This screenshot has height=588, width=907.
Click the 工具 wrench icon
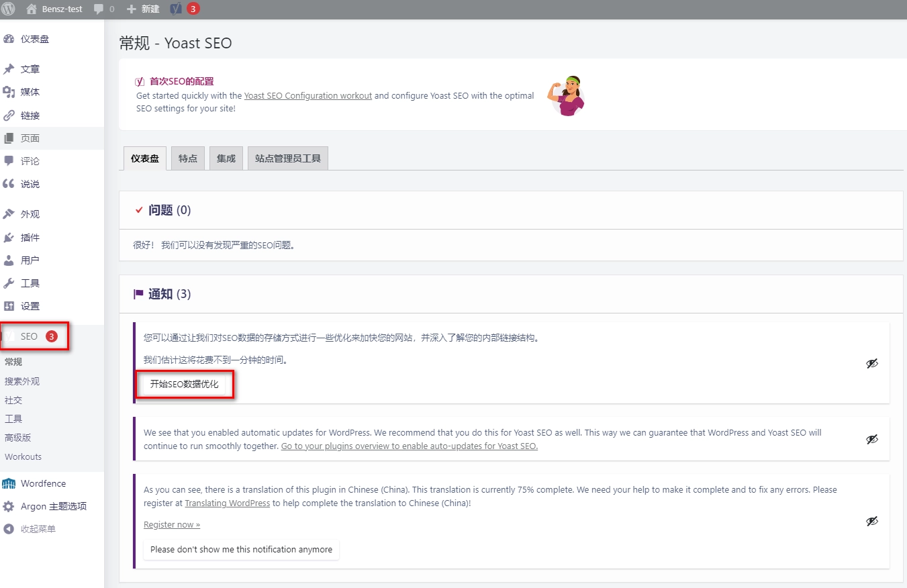click(x=9, y=283)
